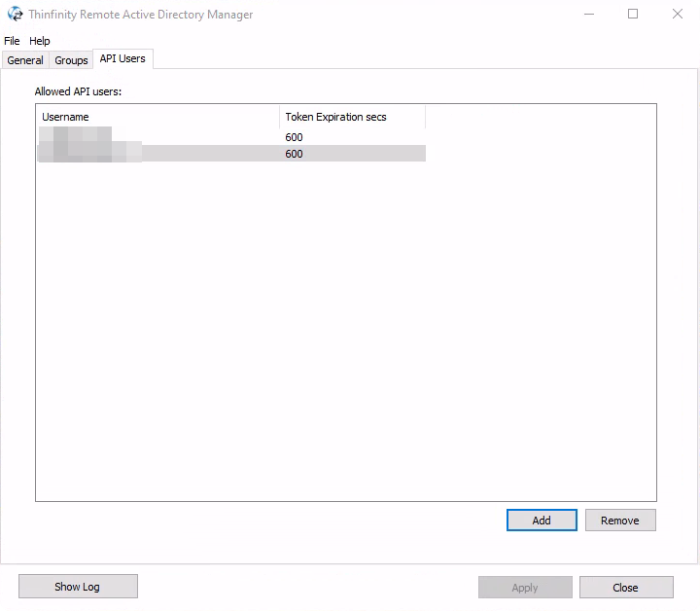The height and width of the screenshot is (611, 700).
Task: Minimize the Thinfinity manager window
Action: pyautogui.click(x=589, y=14)
